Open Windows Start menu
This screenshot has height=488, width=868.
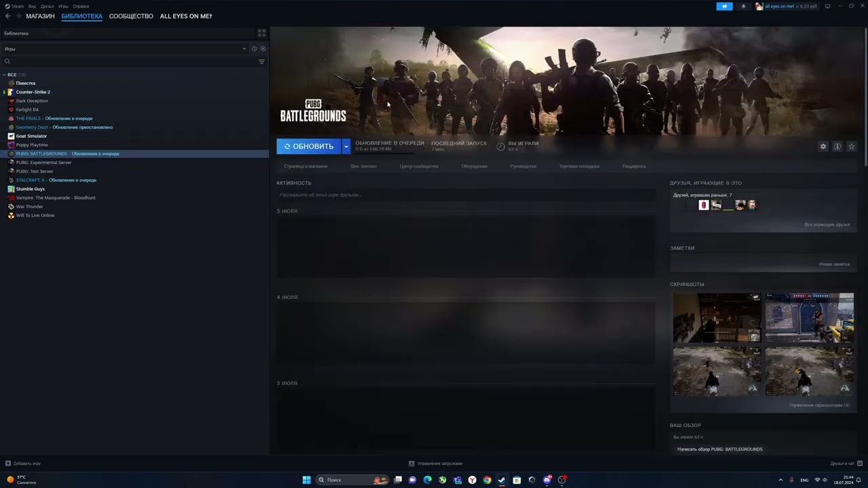(307, 480)
